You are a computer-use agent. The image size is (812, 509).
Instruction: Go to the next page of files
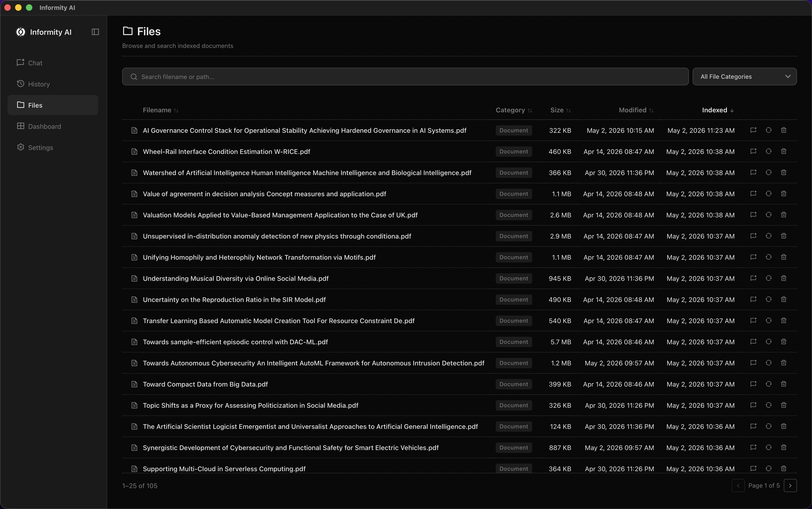pos(790,486)
